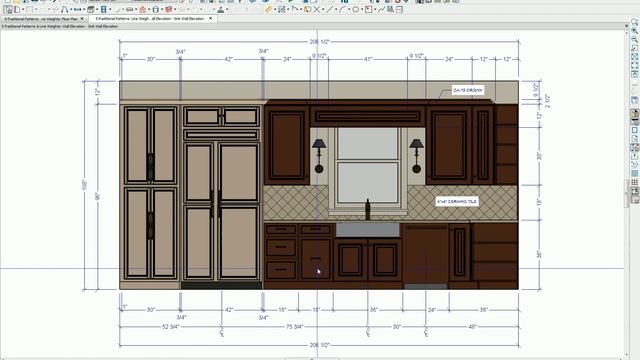Pick the Terrain tool with person icon
Image resolution: width=640 pixels, height=360 pixels.
(x=220, y=9)
